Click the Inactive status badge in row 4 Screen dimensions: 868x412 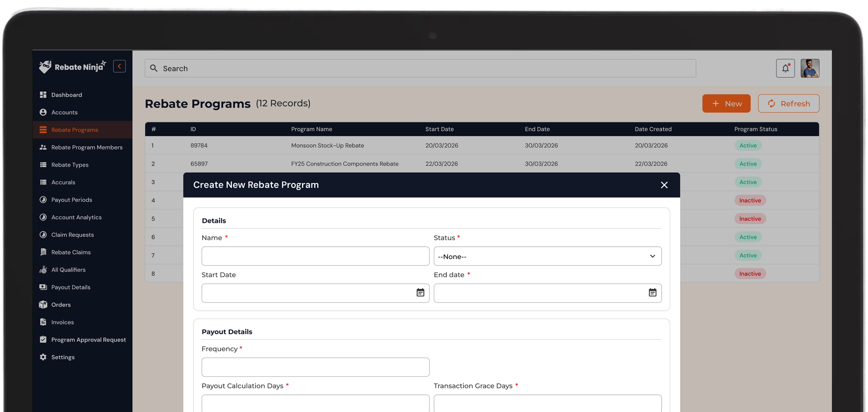tap(750, 200)
